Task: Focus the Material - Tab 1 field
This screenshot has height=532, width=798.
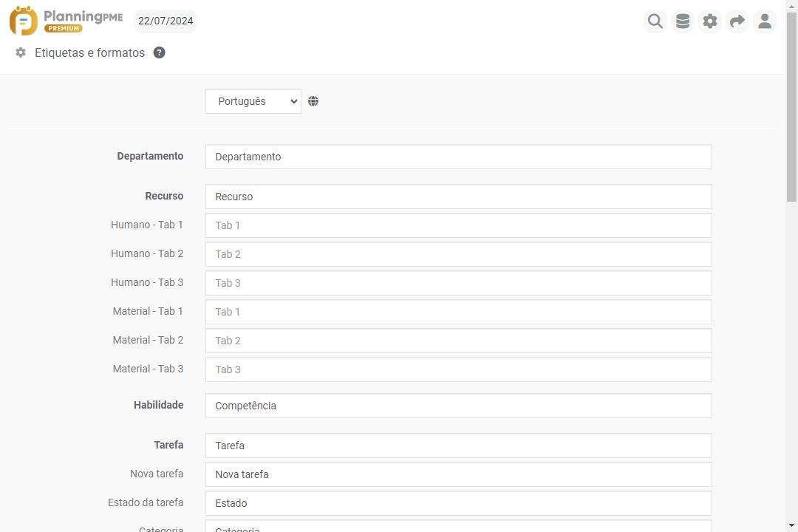Action: click(459, 312)
